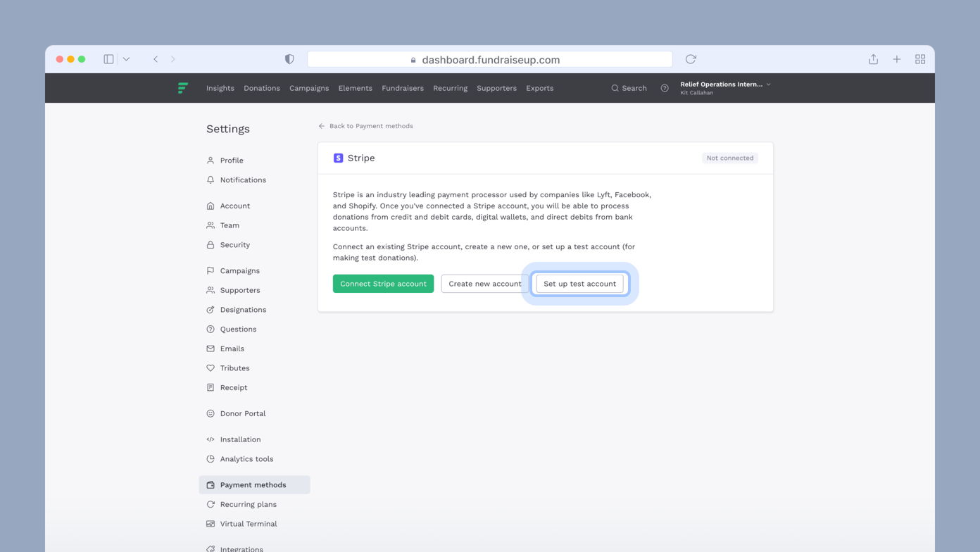Image resolution: width=980 pixels, height=552 pixels.
Task: Click the Connect Stripe account button
Action: (x=383, y=283)
